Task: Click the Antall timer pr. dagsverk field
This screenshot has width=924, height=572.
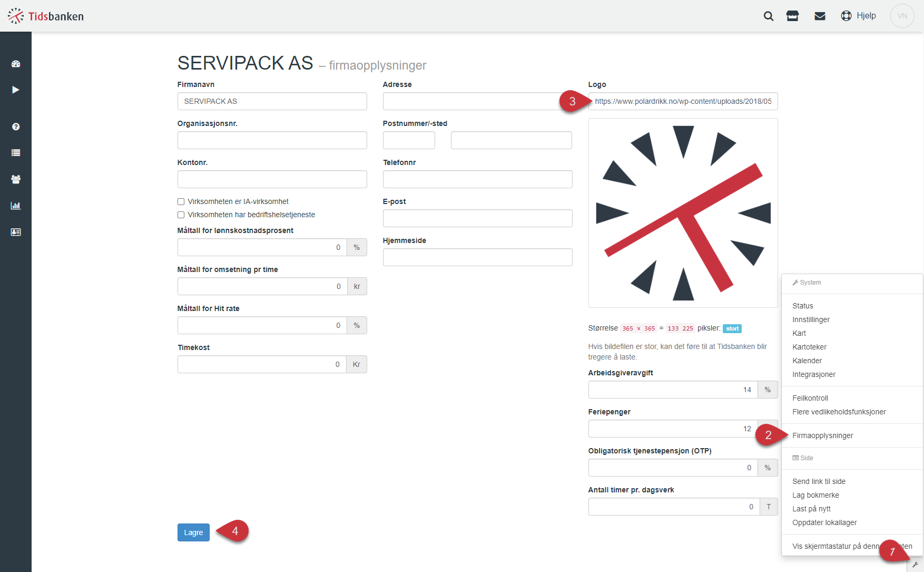Action: pyautogui.click(x=674, y=507)
